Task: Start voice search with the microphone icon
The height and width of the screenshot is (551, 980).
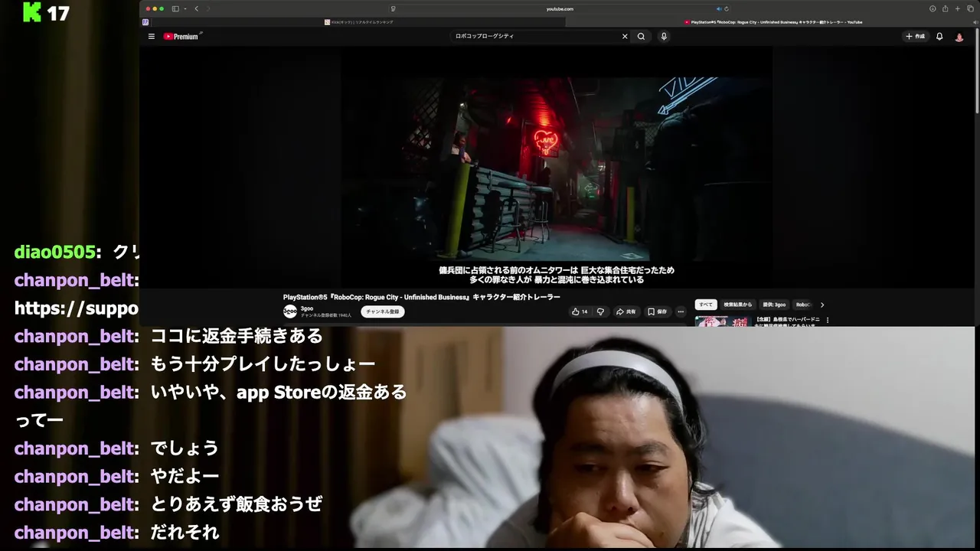Action: pyautogui.click(x=664, y=36)
